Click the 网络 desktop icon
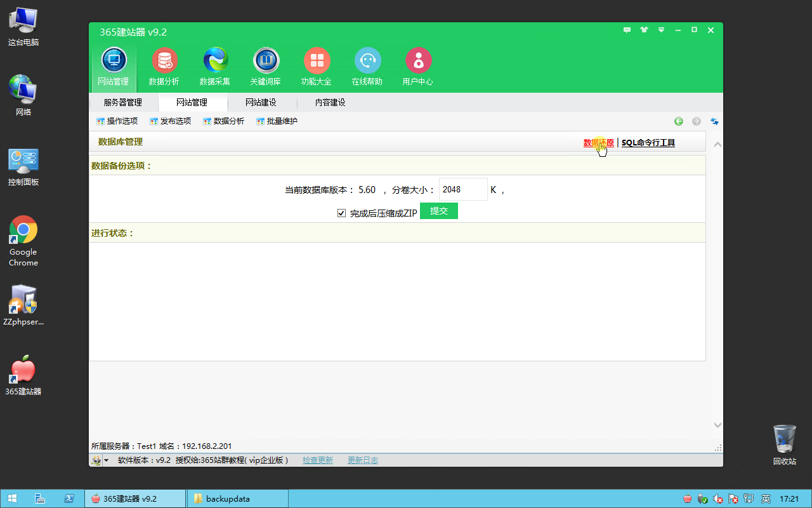 click(x=23, y=96)
